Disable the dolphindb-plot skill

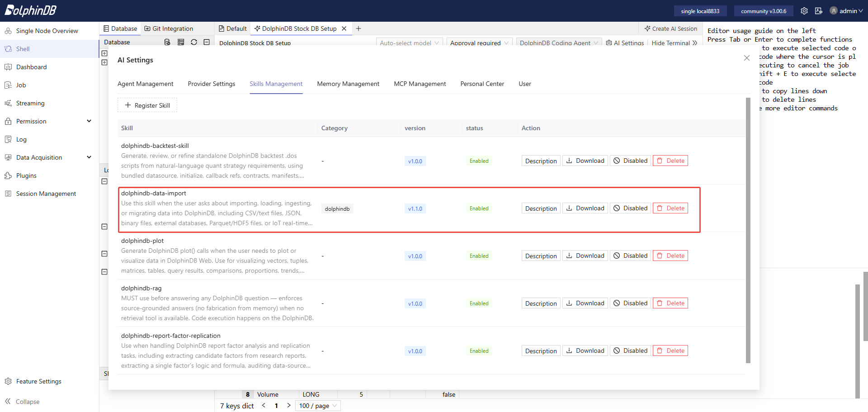coord(630,256)
